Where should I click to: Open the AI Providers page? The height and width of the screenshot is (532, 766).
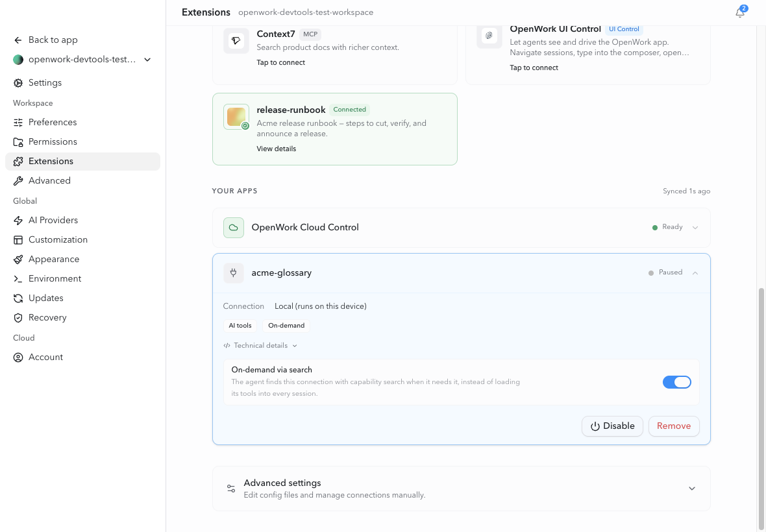click(x=82, y=221)
